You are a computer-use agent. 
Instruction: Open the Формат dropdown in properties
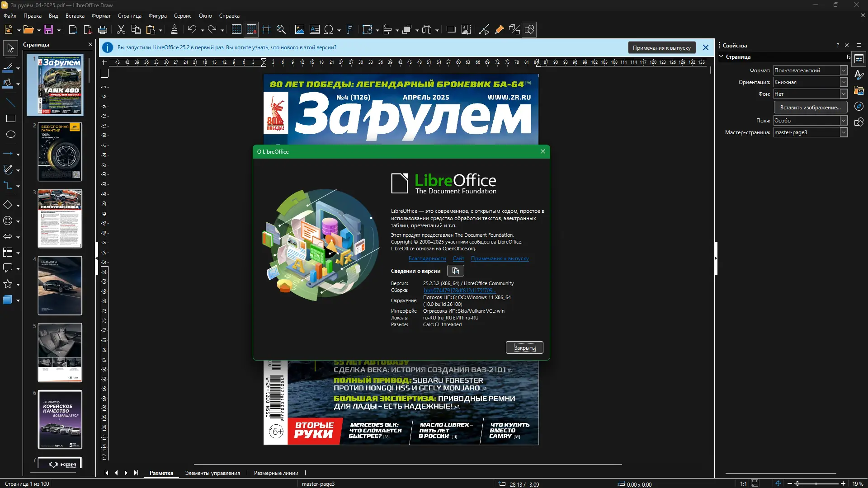844,70
